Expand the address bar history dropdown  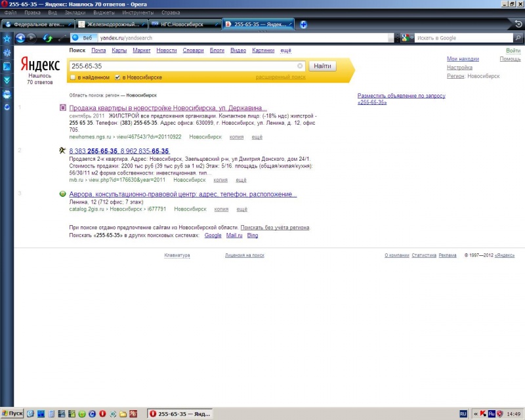tap(390, 38)
